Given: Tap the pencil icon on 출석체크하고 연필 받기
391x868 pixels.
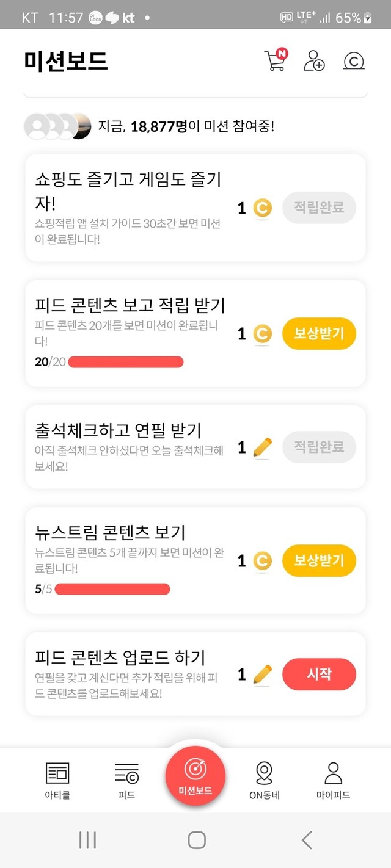Looking at the screenshot, I should [x=262, y=447].
